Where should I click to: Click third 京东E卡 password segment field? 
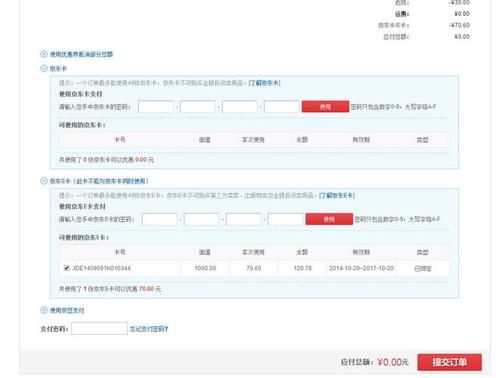(x=244, y=219)
